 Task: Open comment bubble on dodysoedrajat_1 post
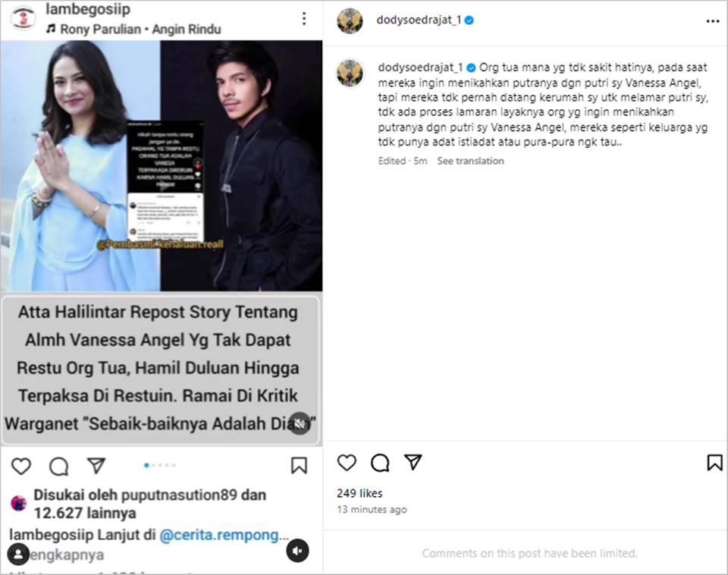pyautogui.click(x=380, y=463)
